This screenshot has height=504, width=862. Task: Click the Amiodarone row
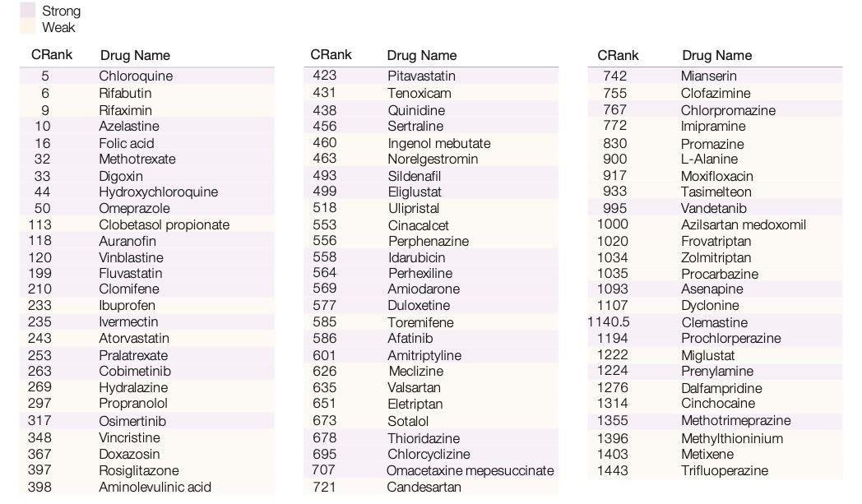click(x=424, y=289)
